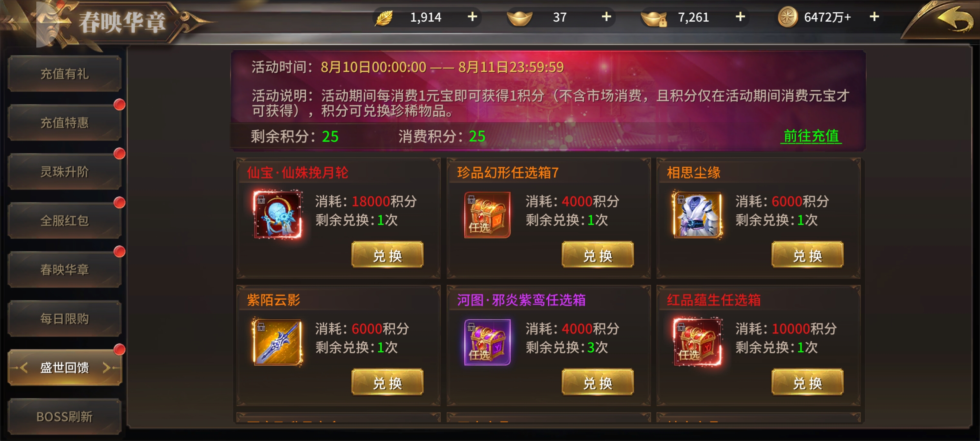Tap the purple 邪炎紫鸾任选箱 chest icon
The width and height of the screenshot is (980, 441).
tap(488, 342)
